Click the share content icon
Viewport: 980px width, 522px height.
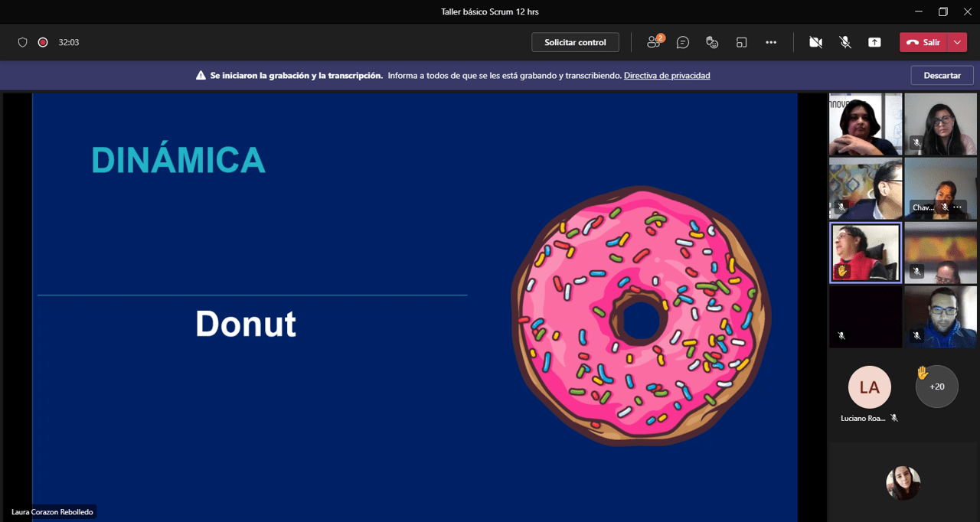pyautogui.click(x=874, y=43)
